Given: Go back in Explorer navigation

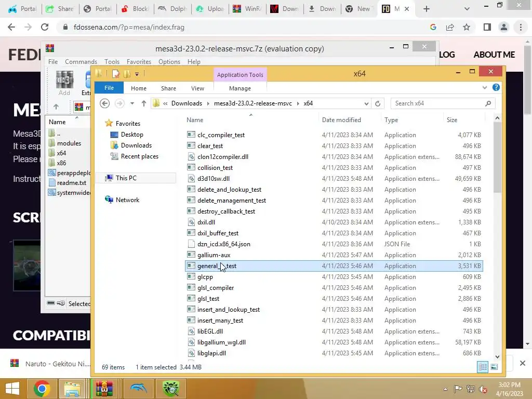Looking at the screenshot, I should point(104,103).
